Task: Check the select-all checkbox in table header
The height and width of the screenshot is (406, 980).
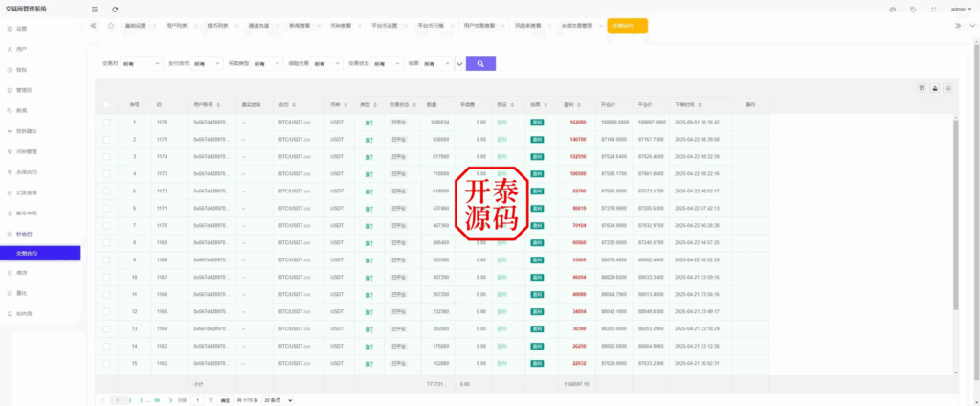Action: coord(106,104)
